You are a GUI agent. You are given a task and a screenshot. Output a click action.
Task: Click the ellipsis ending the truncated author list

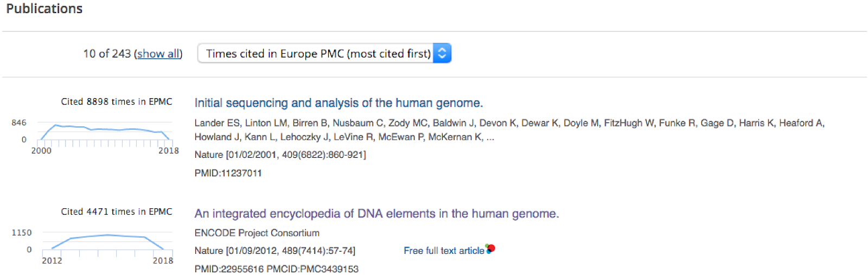coord(490,137)
